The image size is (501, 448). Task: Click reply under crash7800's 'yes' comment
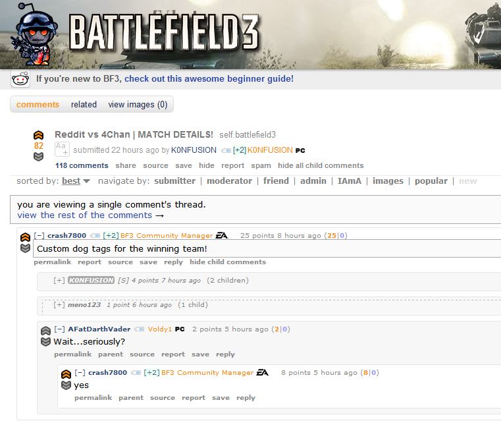pos(246,397)
